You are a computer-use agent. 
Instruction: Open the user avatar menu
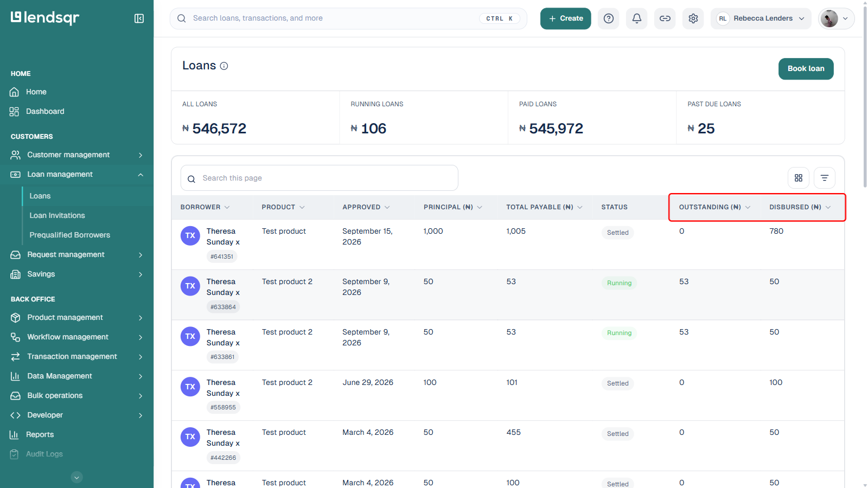(836, 18)
